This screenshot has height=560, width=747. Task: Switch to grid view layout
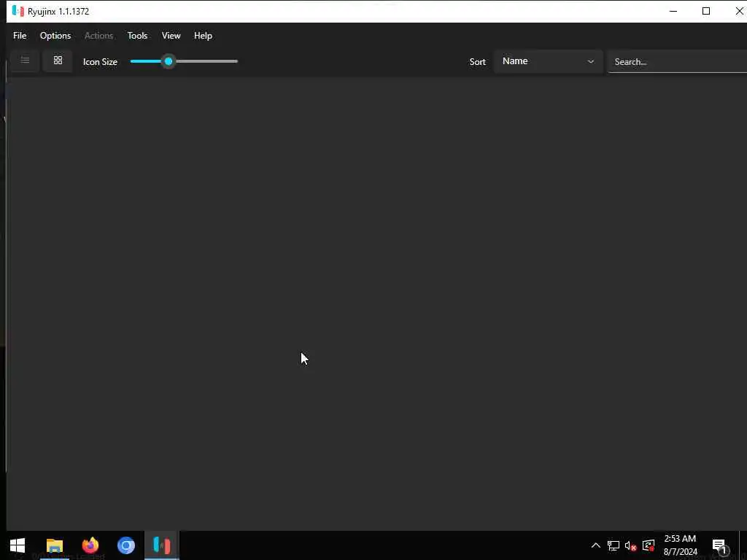(58, 61)
